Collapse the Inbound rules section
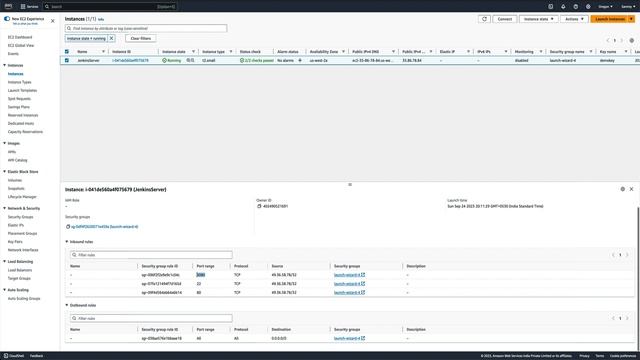 coord(67,242)
